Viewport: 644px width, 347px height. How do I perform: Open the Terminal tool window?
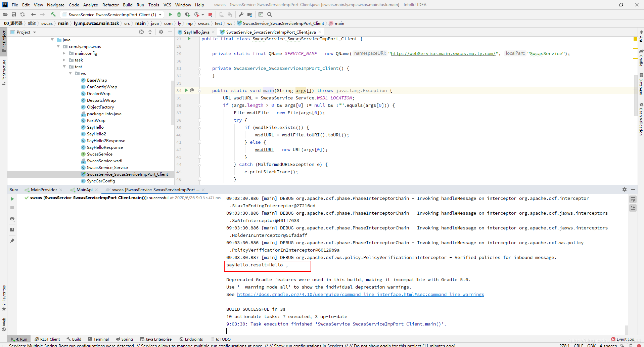[x=98, y=339]
